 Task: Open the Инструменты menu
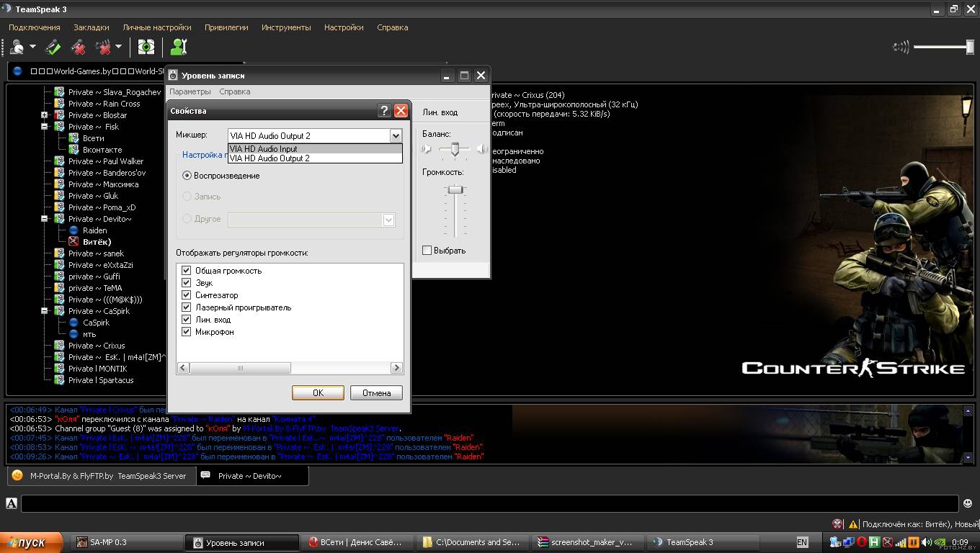286,27
